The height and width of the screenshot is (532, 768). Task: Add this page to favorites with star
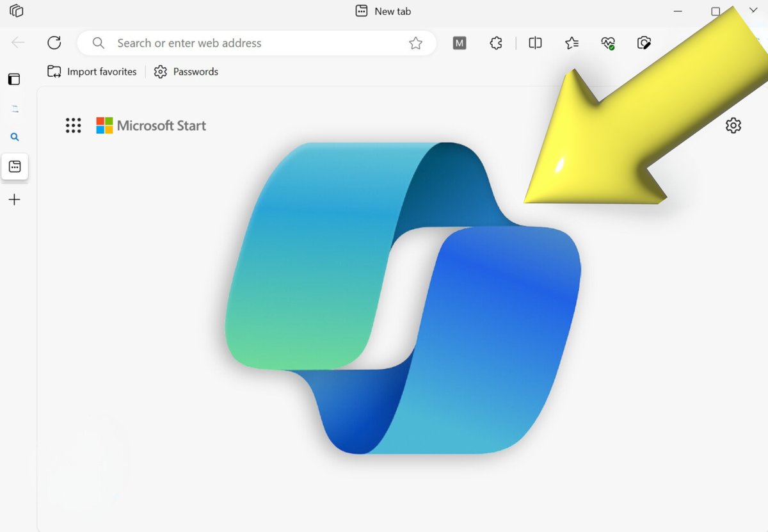(416, 43)
